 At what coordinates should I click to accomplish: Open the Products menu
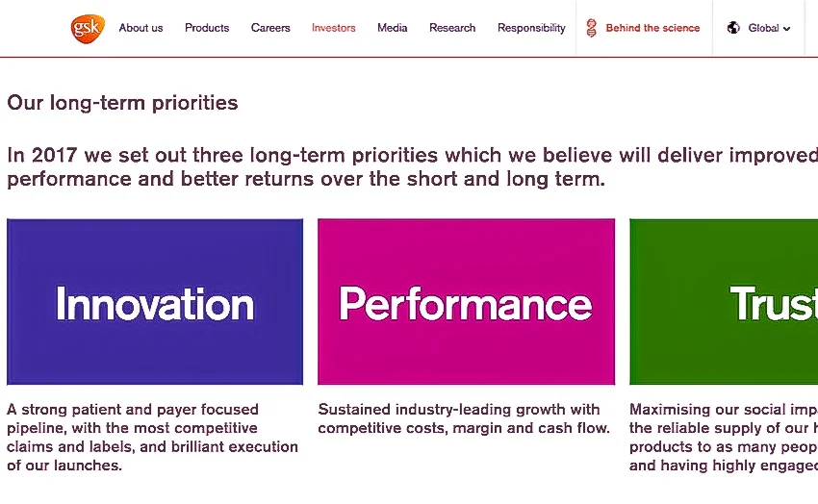coord(207,28)
